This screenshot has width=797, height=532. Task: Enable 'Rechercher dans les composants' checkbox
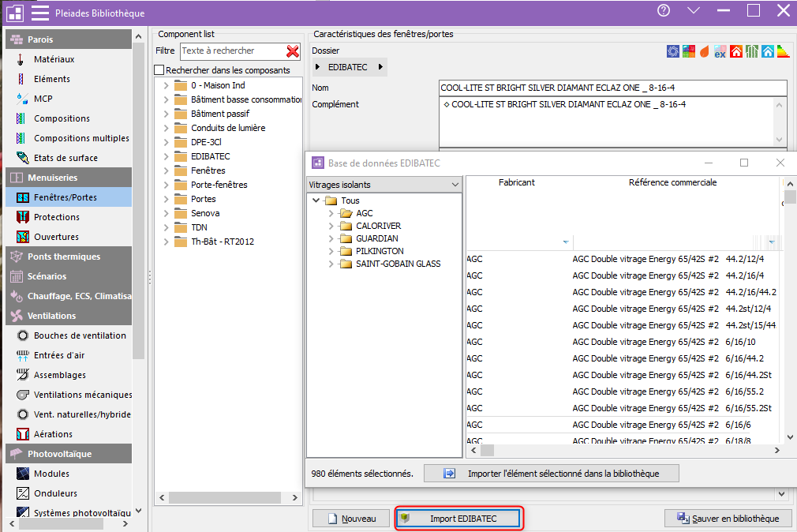point(159,70)
